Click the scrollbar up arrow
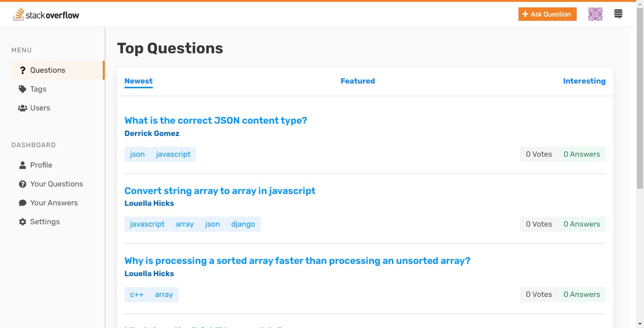644x328 pixels. [640, 4]
